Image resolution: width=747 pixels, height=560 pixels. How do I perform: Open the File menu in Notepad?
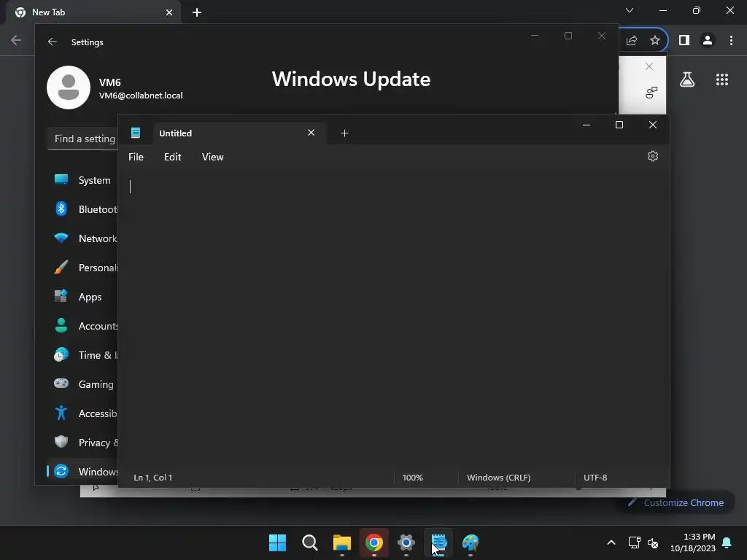(136, 157)
